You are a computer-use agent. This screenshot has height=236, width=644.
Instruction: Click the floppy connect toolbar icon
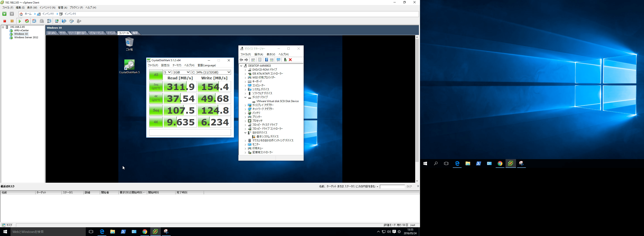point(64,21)
